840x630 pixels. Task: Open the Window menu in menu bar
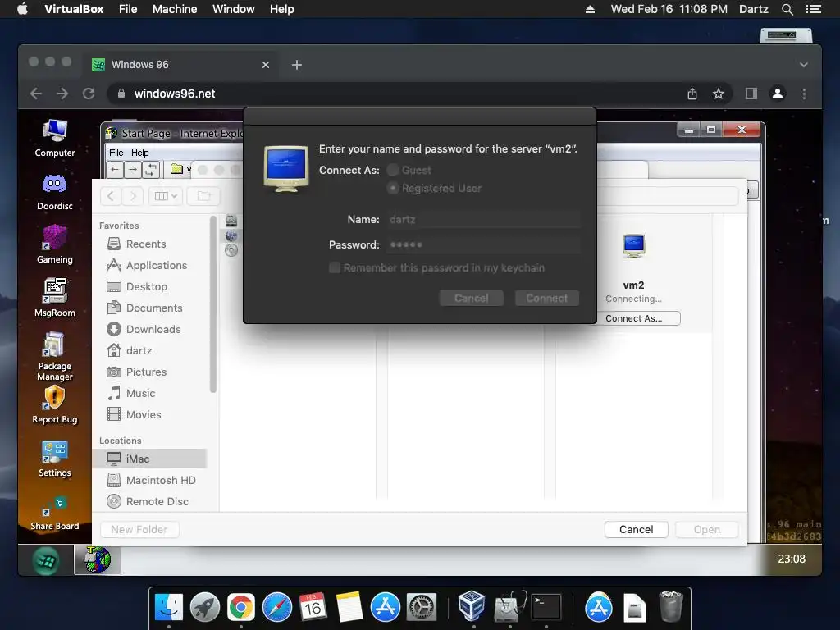pos(234,9)
